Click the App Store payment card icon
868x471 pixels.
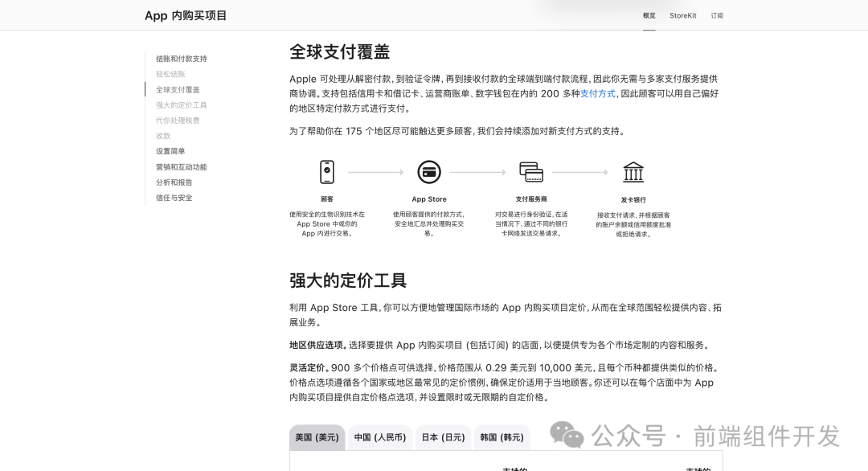[x=429, y=172]
